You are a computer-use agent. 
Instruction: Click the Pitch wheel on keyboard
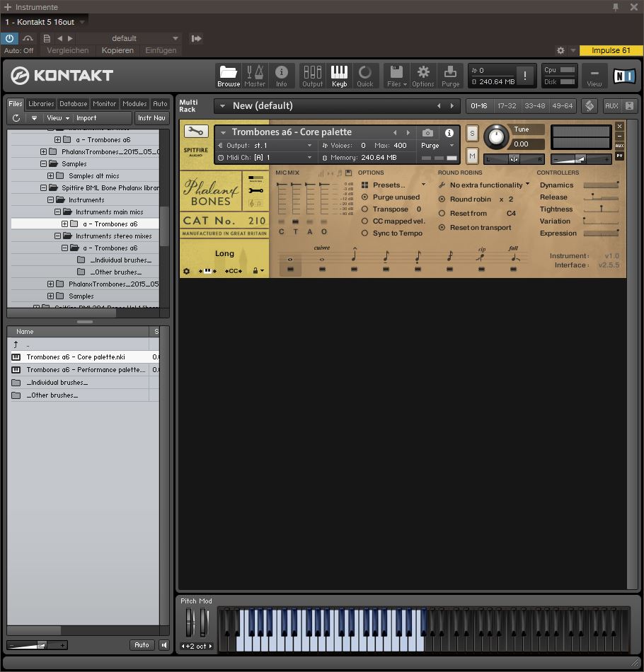pos(190,622)
